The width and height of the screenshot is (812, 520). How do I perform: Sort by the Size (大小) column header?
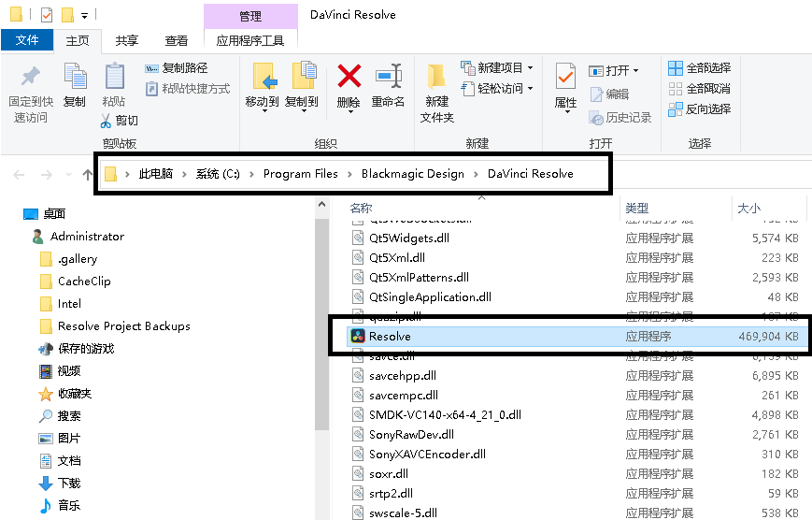tap(748, 209)
